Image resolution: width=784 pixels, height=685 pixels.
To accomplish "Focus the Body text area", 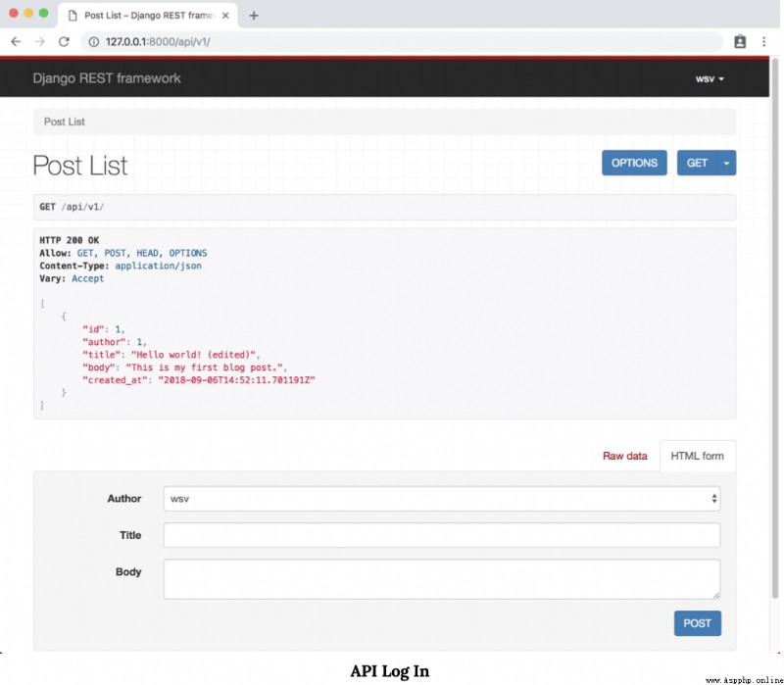I will (x=442, y=579).
